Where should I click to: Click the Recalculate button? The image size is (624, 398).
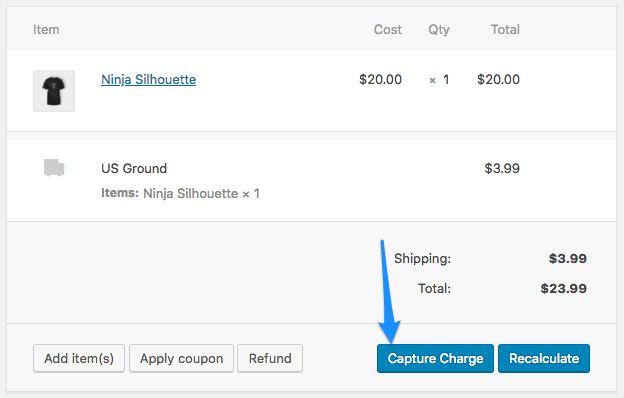pyautogui.click(x=544, y=358)
